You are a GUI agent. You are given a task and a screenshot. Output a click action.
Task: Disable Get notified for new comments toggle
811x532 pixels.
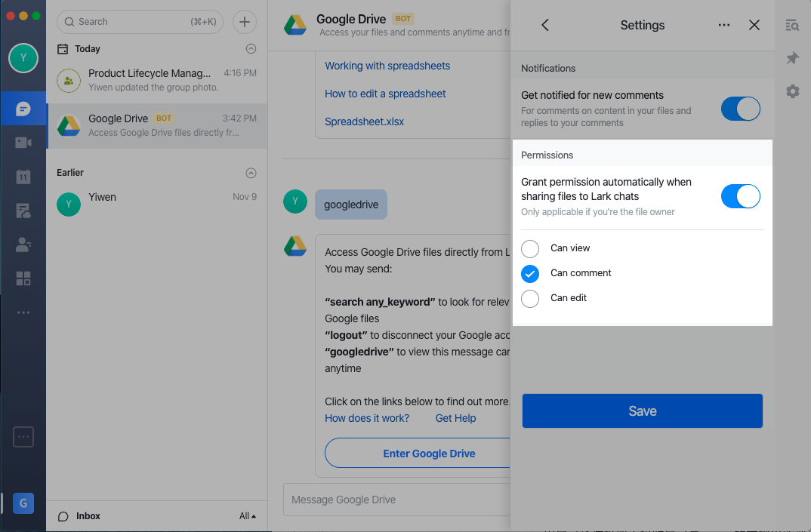pos(740,109)
